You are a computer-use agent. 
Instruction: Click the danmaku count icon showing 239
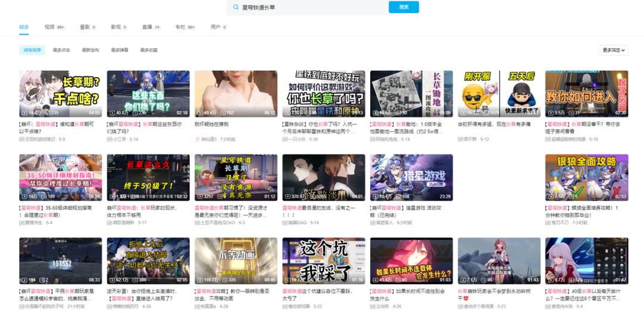[135, 113]
